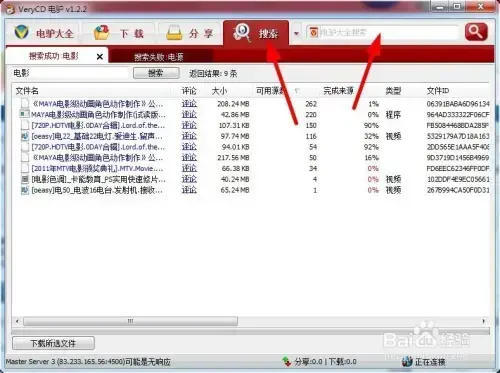Click the 程序 type cell
Screen dimensions: 500x373
tap(393, 115)
